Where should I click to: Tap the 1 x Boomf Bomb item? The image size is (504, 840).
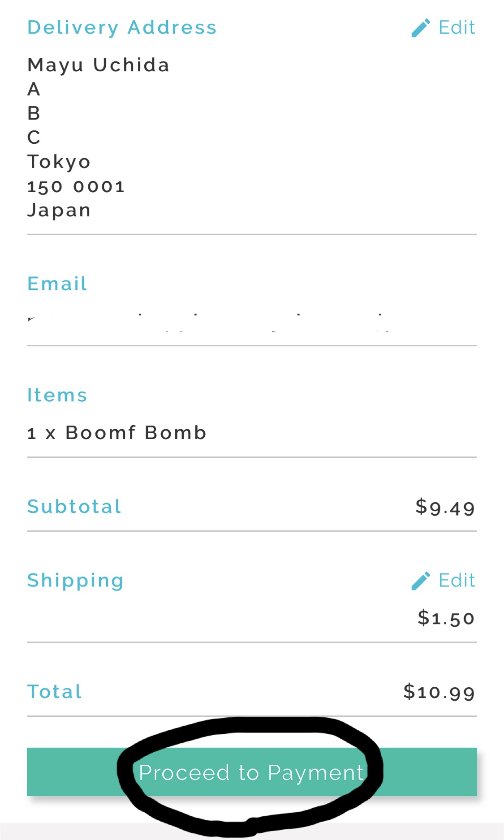116,433
